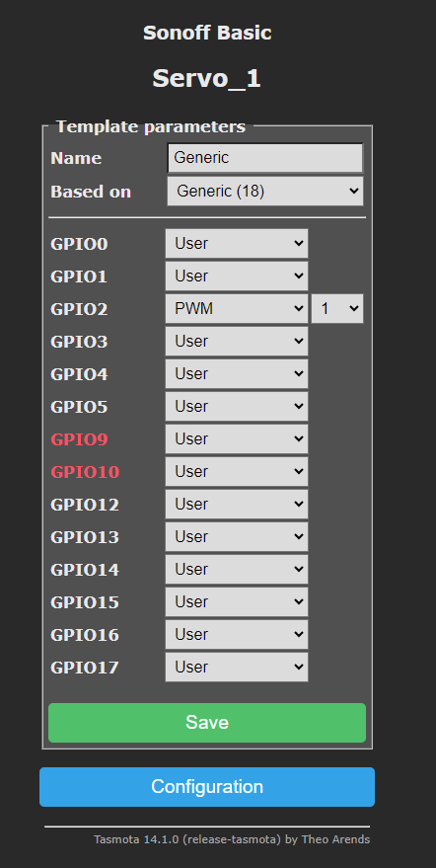The height and width of the screenshot is (868, 436).
Task: Open the GPIO0 function dropdown
Action: point(237,244)
